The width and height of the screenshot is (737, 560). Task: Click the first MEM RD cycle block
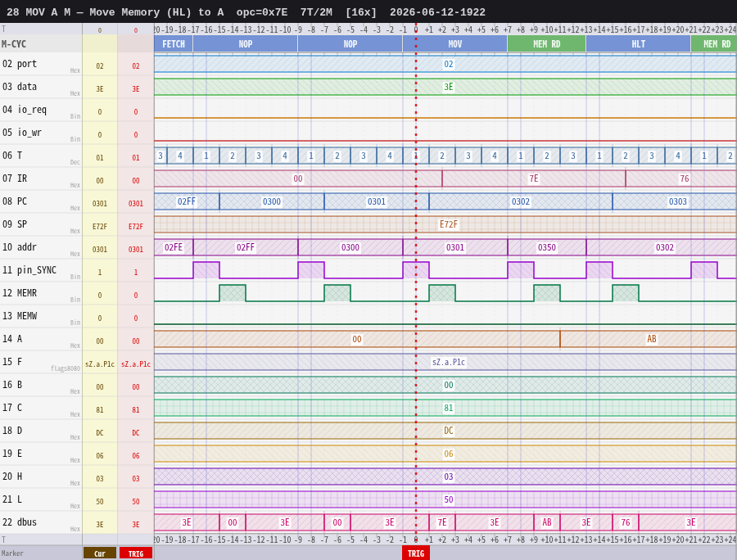click(547, 44)
